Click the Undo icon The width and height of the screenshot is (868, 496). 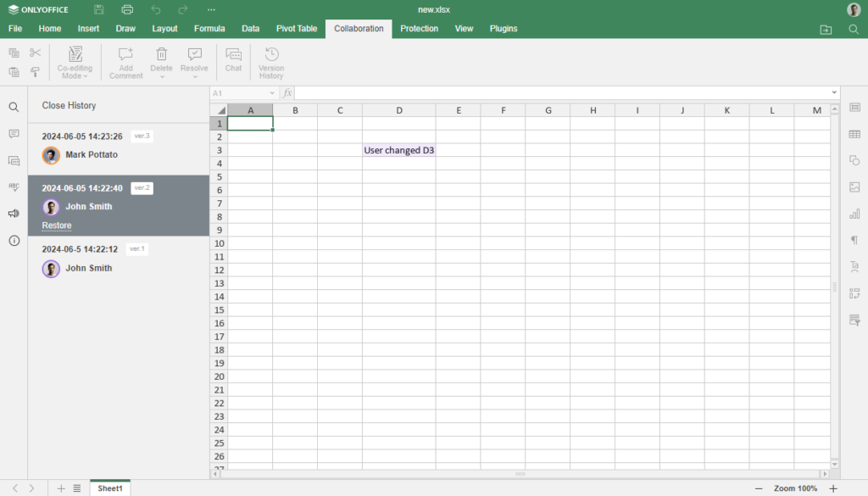point(156,9)
